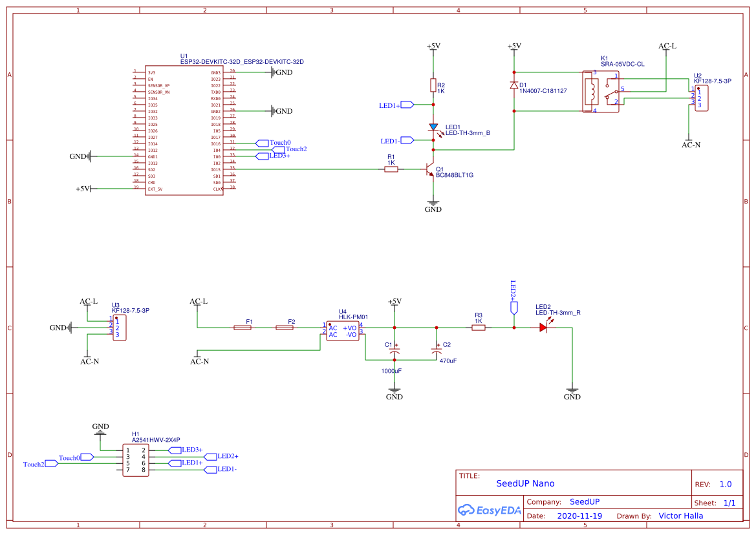Click the LED-TH-3mm_B label
Viewport: 756px width, 535px height.
(x=468, y=133)
